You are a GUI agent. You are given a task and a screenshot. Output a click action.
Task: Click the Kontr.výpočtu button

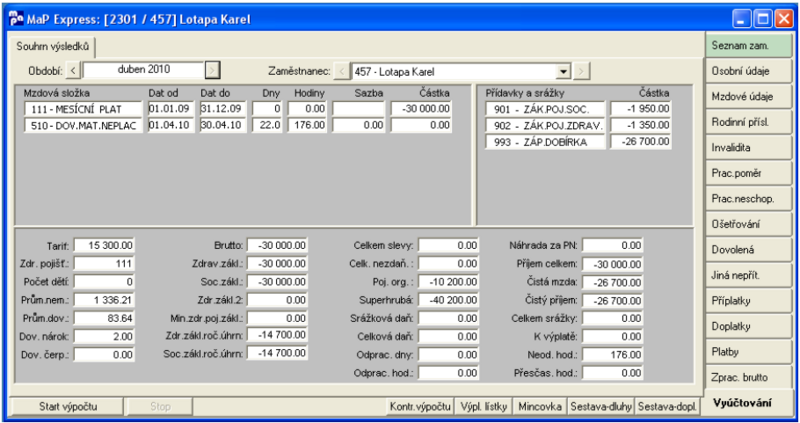coord(420,407)
